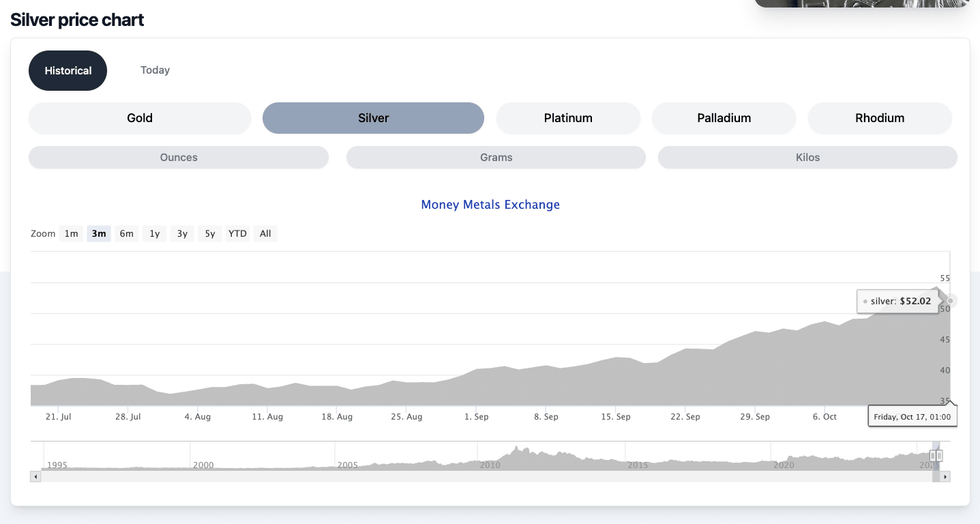Select the Historical tab
The image size is (980, 524).
point(68,71)
